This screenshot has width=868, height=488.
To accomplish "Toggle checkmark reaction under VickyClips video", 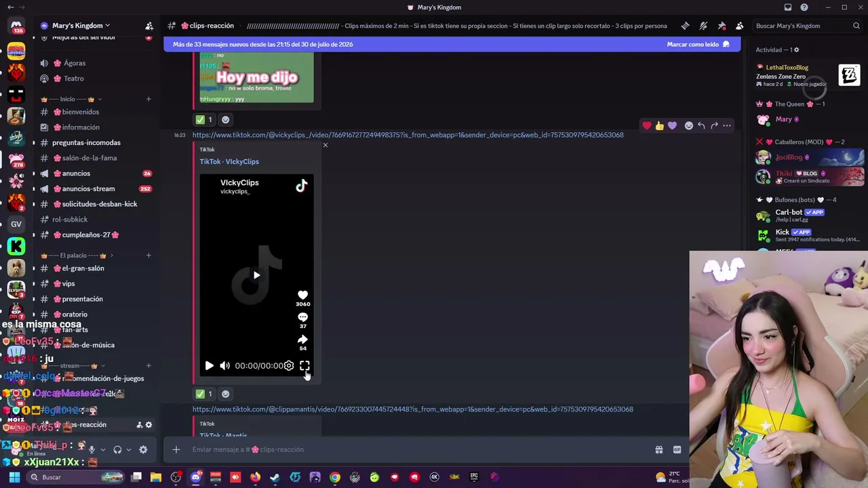I will click(x=204, y=394).
